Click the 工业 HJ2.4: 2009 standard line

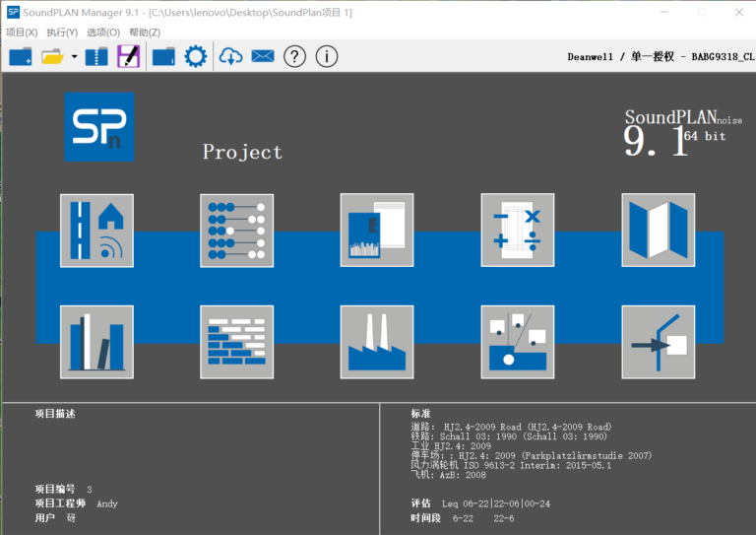coord(451,445)
